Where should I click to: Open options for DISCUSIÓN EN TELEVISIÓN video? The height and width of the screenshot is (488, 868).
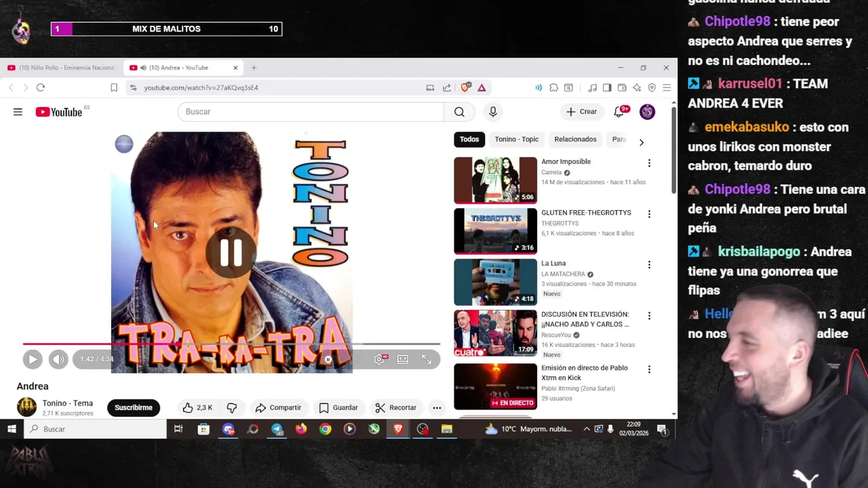point(649,315)
